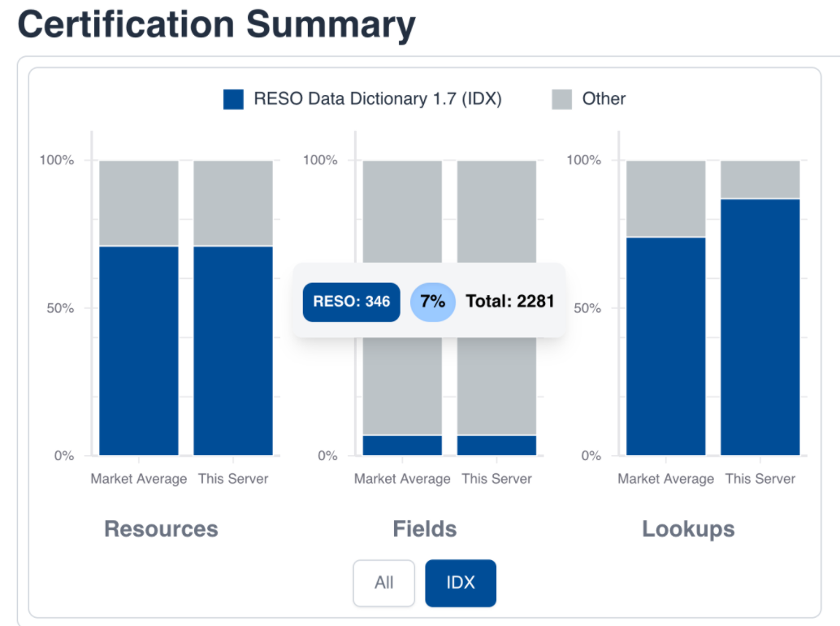Select the This Server bar under Lookups
The width and height of the screenshot is (840, 626).
click(760, 325)
